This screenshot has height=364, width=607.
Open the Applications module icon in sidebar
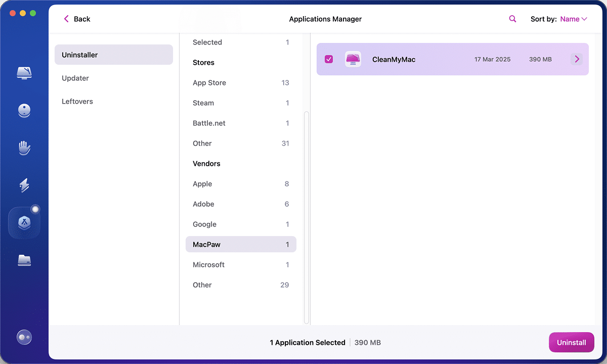click(24, 223)
